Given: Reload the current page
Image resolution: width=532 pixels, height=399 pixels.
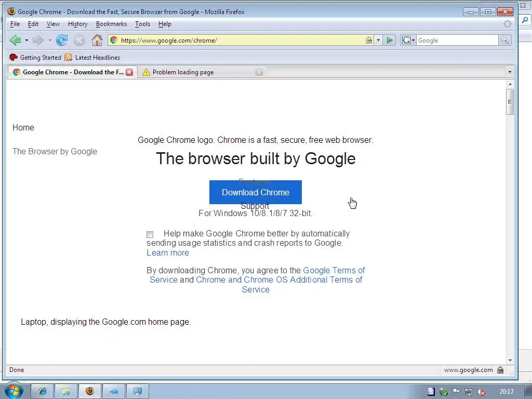Looking at the screenshot, I should coord(62,41).
